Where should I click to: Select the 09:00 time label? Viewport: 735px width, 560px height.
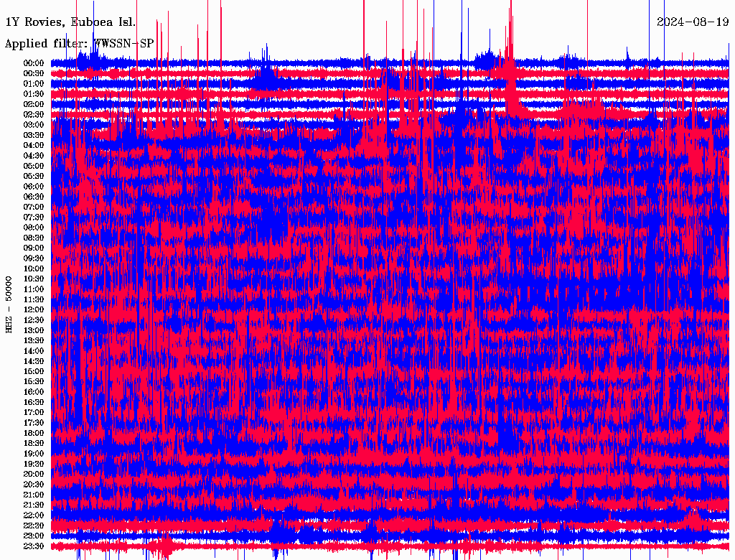point(34,248)
